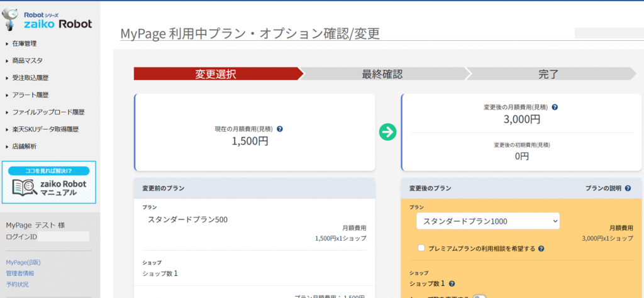Click help icon beside プレミアムプランの利用相談を希望する
Viewport: 644px width, 298px height.
tap(541, 248)
